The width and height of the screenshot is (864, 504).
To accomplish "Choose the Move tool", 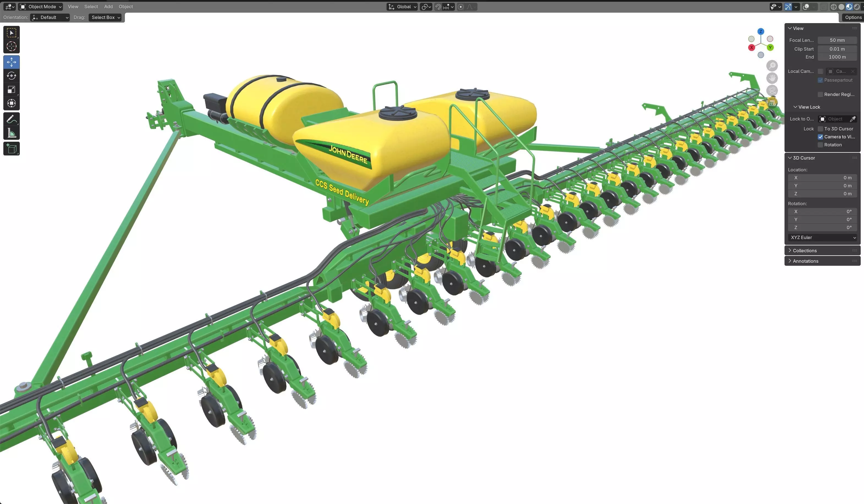I will pyautogui.click(x=11, y=62).
